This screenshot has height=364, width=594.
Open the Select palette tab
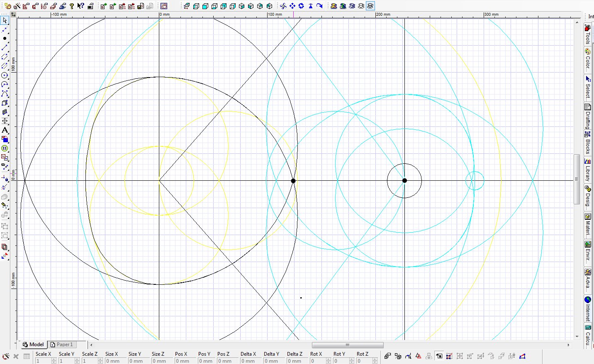[588, 87]
